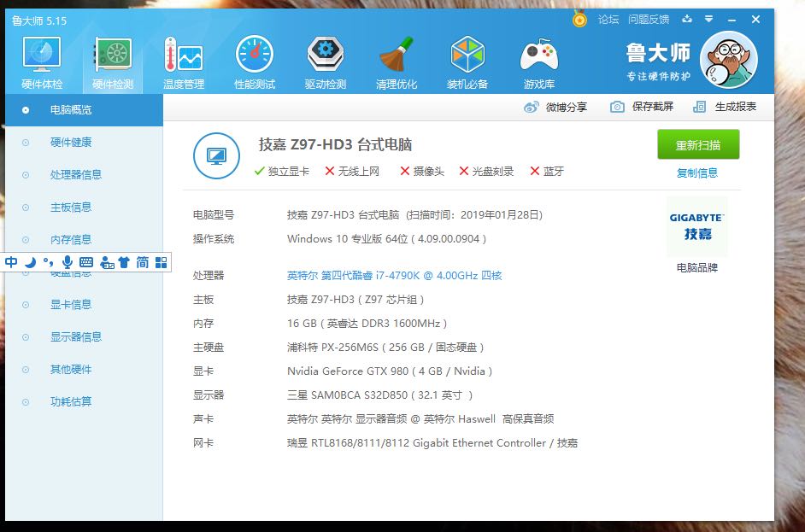The image size is (805, 532).
Task: Click the green 重新扫描 rescan button
Action: 698,144
